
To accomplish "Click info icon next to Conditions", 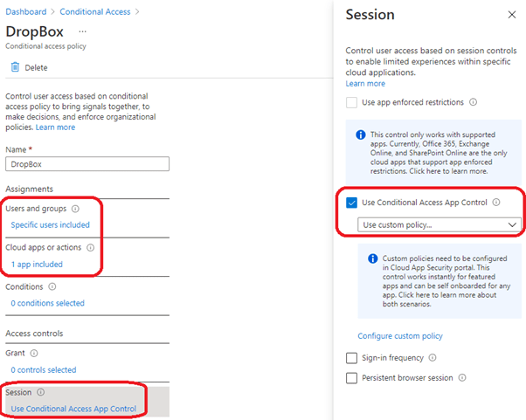I will click(52, 286).
